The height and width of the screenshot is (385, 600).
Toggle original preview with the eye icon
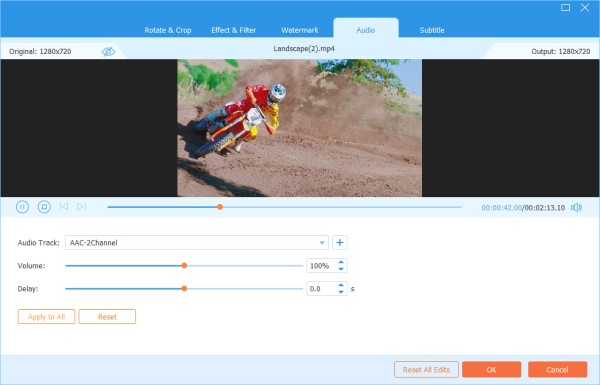coord(108,51)
